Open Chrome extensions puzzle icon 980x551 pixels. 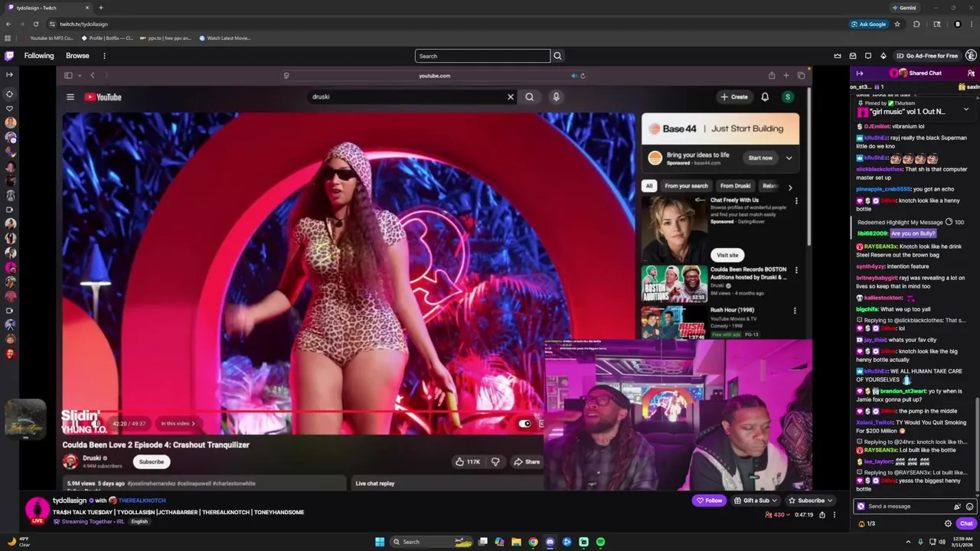(916, 24)
